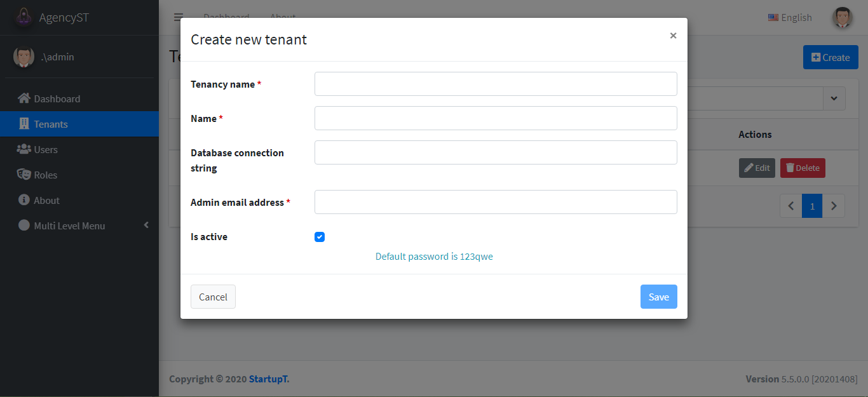Open the hamburger navigation menu

pos(178,17)
